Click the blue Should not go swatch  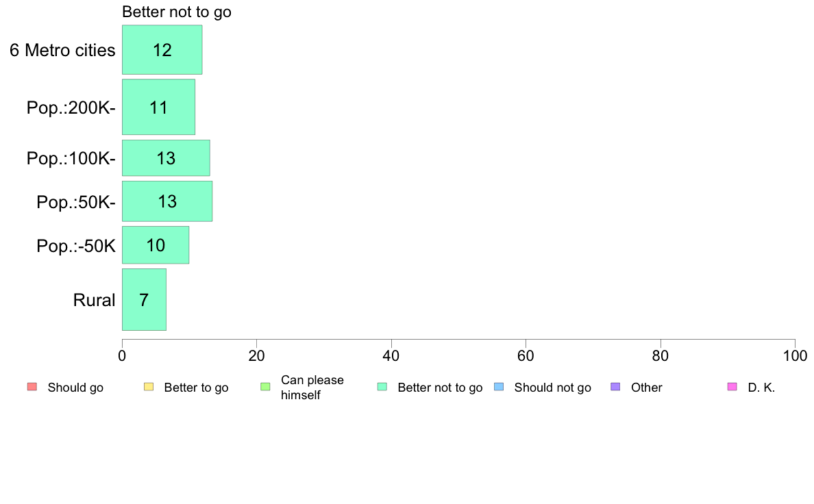[499, 387]
